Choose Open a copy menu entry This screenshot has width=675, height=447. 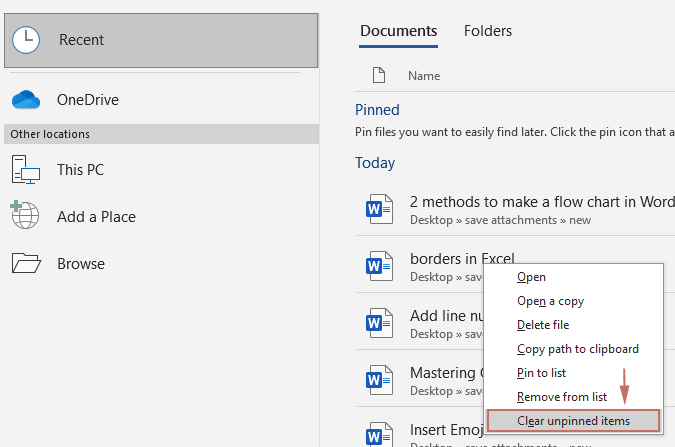coord(550,301)
